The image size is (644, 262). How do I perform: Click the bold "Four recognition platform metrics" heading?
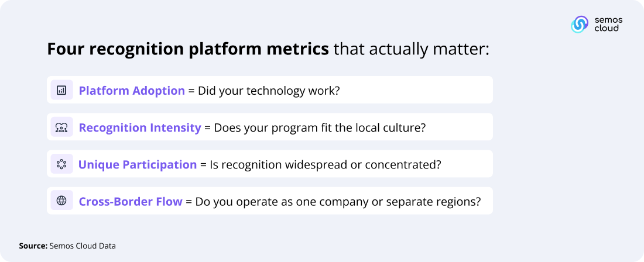(188, 49)
